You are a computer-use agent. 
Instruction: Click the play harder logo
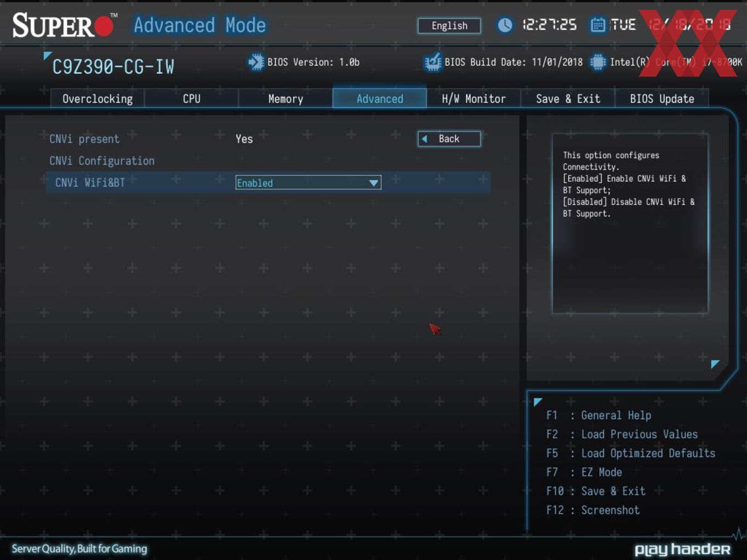[x=683, y=549]
